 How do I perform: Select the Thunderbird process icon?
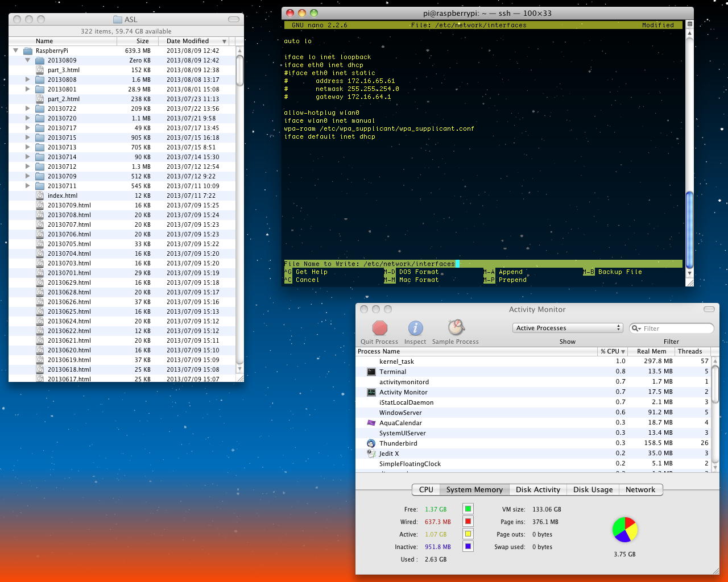point(371,443)
